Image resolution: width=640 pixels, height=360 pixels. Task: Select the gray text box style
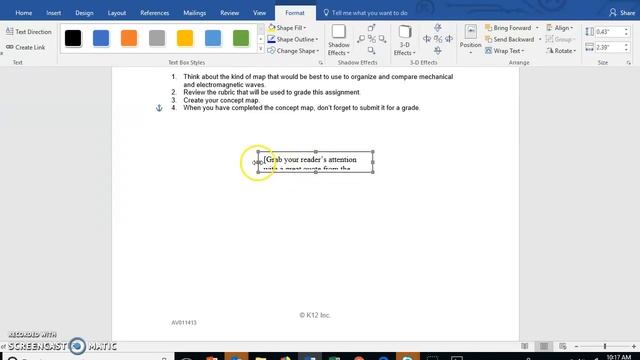157,38
